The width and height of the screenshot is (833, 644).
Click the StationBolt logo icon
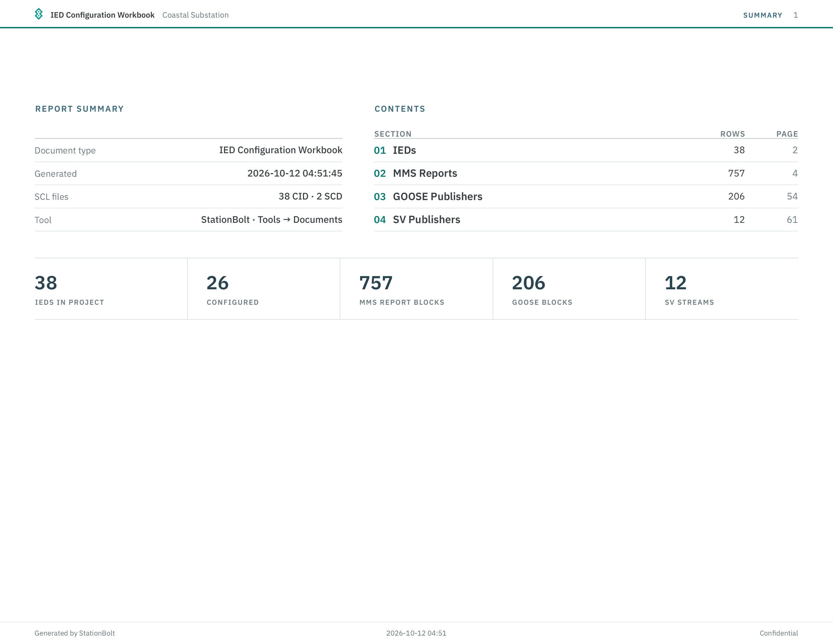(38, 14)
